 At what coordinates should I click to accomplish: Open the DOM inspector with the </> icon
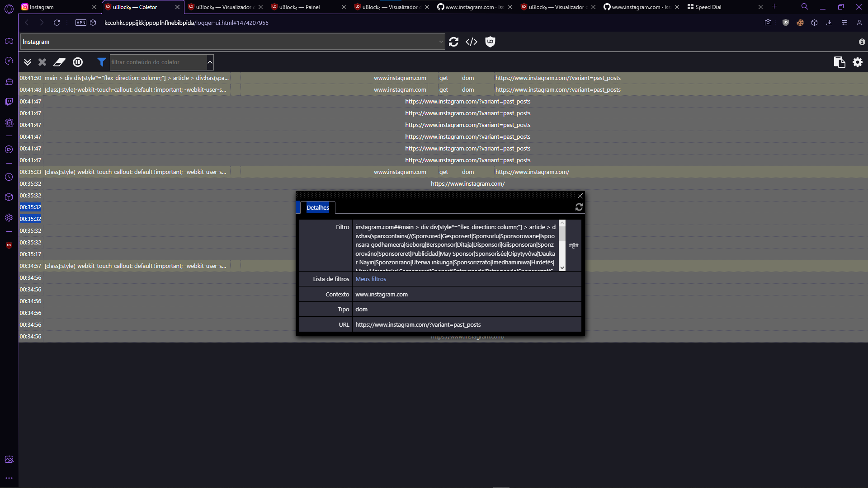coord(472,42)
